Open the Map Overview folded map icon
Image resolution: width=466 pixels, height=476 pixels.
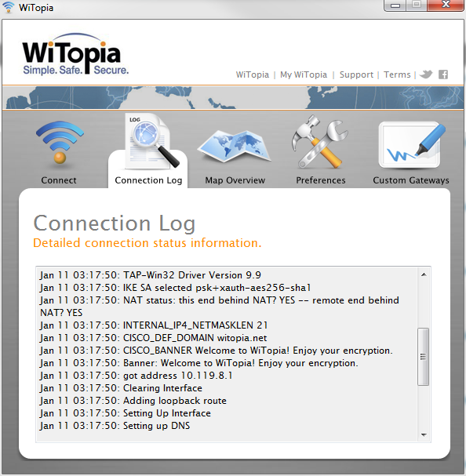[x=235, y=146]
